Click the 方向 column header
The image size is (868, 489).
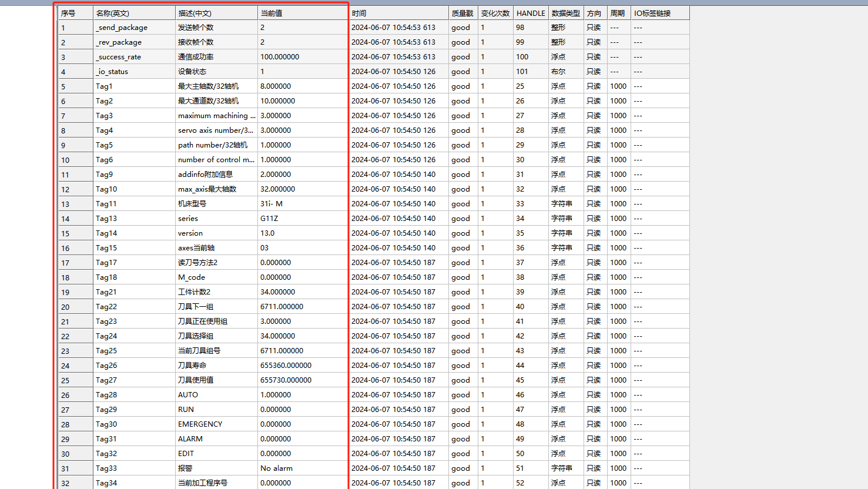click(595, 13)
